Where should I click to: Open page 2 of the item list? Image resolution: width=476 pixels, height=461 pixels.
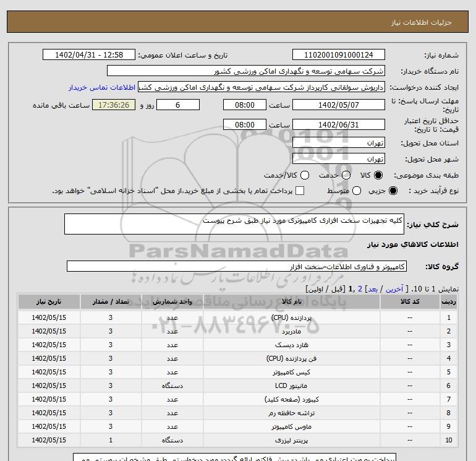click(x=360, y=289)
